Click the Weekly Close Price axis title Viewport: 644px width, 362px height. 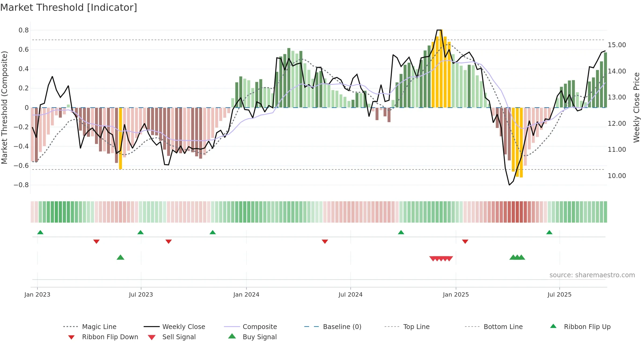pyautogui.click(x=636, y=108)
